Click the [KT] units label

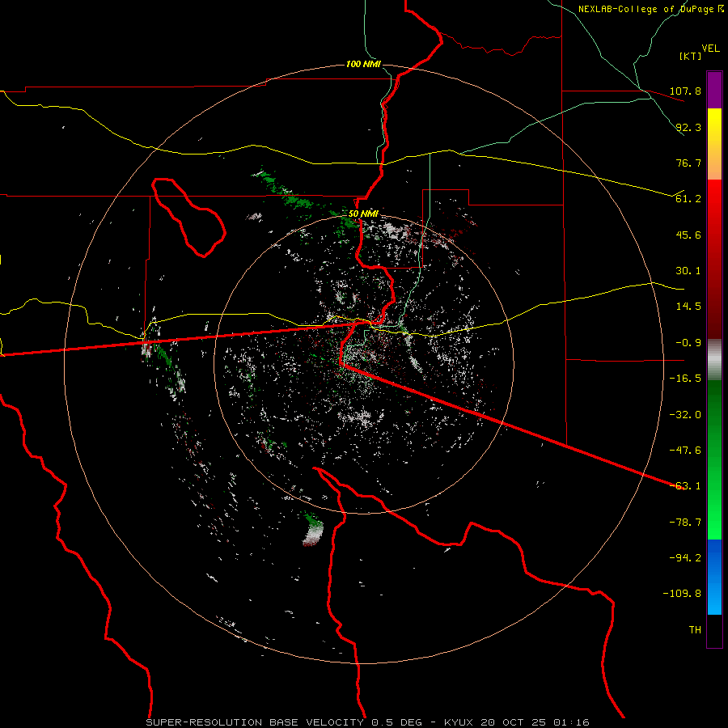click(690, 56)
